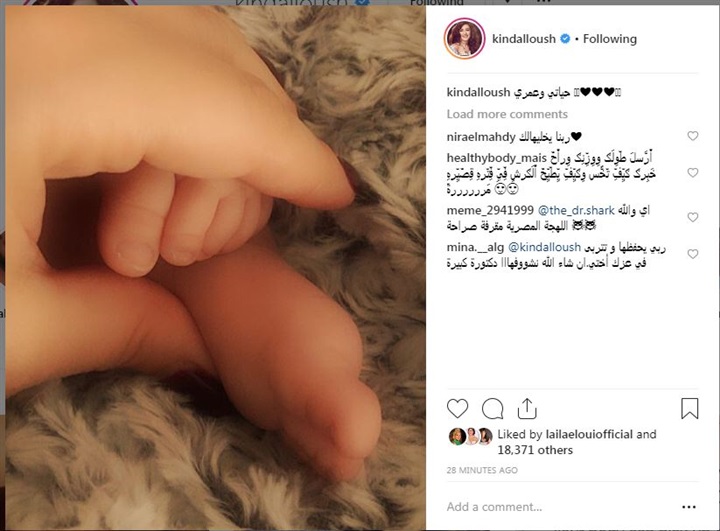
Task: Share the post via upload arrow icon
Action: [527, 408]
